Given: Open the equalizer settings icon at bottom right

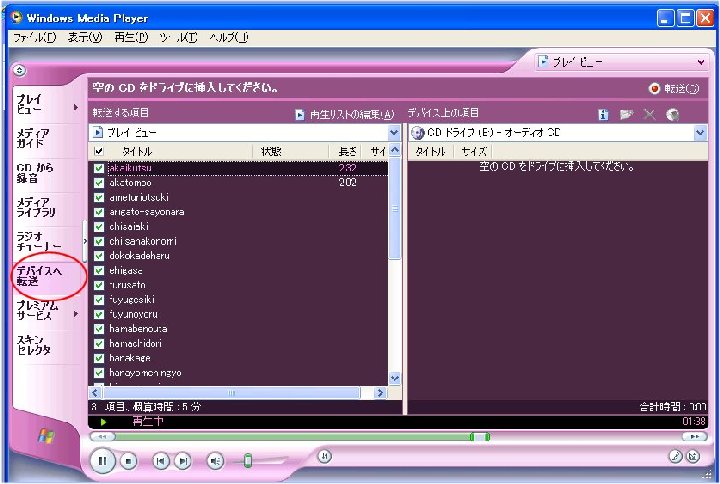Looking at the screenshot, I should point(675,456).
